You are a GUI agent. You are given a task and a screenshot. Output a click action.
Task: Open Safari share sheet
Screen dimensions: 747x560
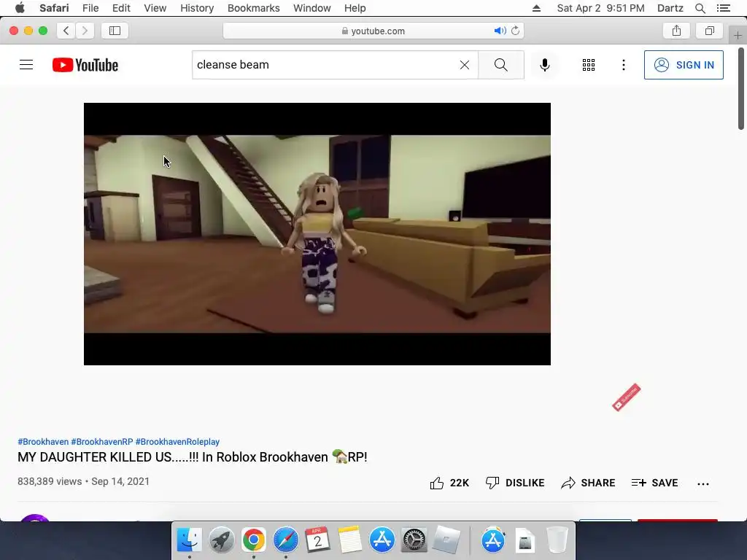pyautogui.click(x=676, y=31)
